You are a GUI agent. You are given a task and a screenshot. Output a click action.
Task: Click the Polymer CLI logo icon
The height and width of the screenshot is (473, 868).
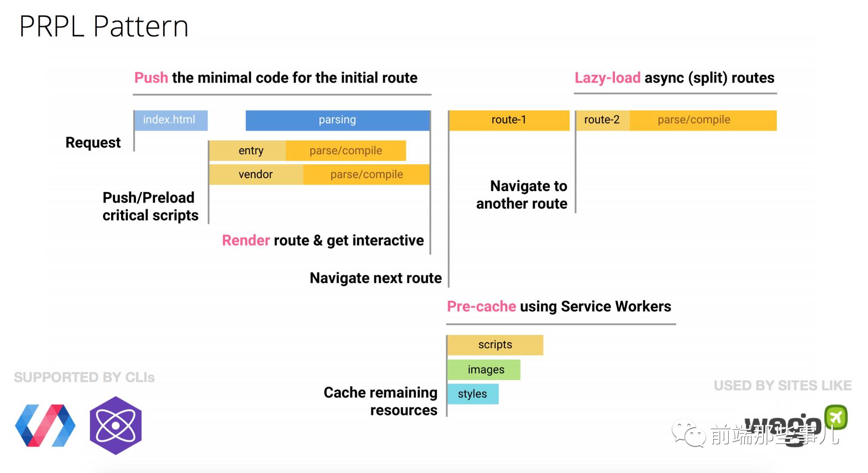(45, 426)
